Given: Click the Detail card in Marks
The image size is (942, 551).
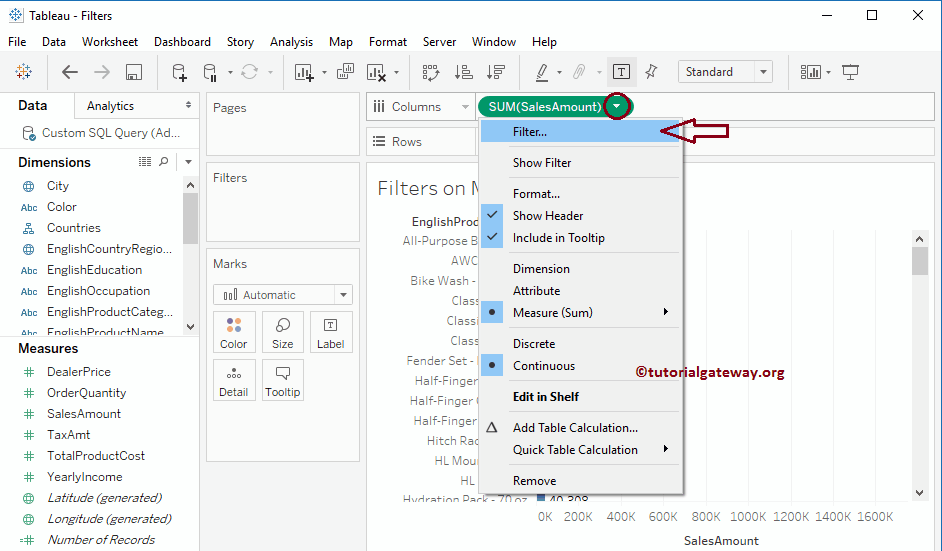Looking at the screenshot, I should [x=234, y=380].
